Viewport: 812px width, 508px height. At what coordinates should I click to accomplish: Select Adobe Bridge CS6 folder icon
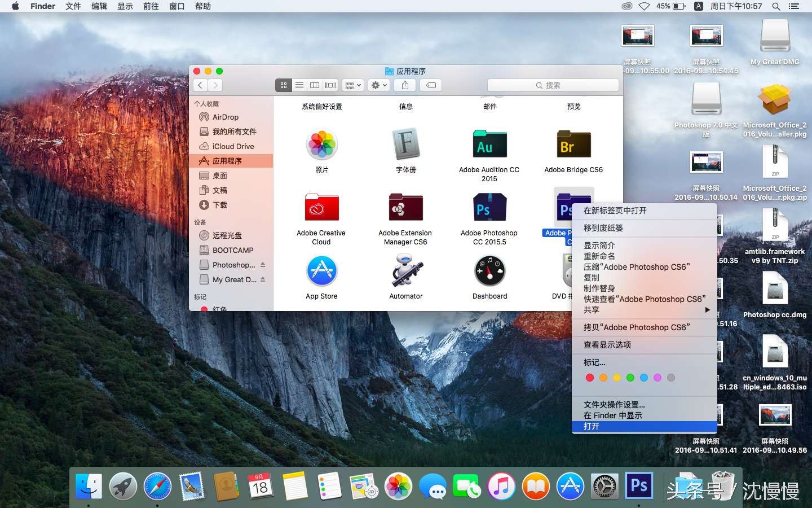573,144
